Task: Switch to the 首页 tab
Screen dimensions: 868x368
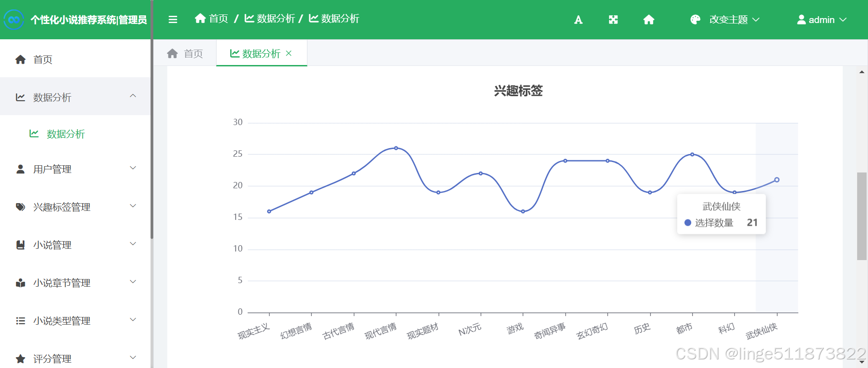Action: (185, 53)
